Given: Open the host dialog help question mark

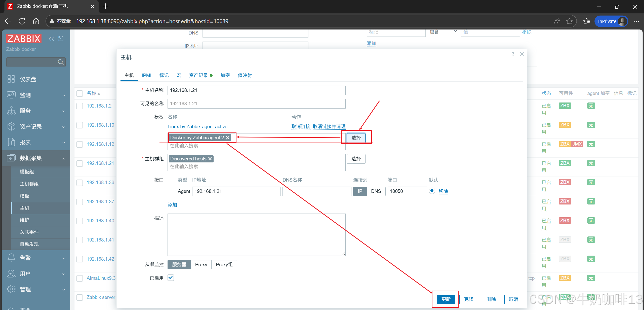Looking at the screenshot, I should 513,54.
